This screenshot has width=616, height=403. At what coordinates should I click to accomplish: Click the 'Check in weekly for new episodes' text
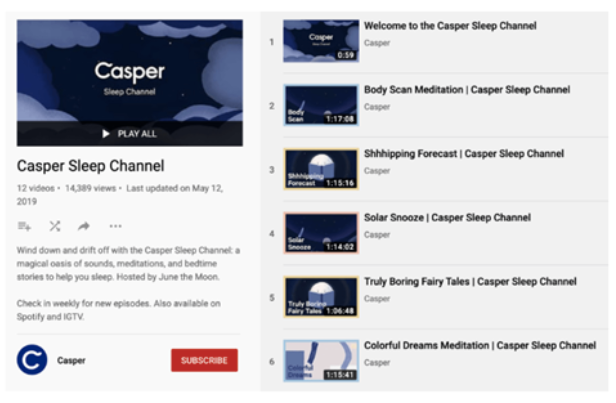click(118, 310)
